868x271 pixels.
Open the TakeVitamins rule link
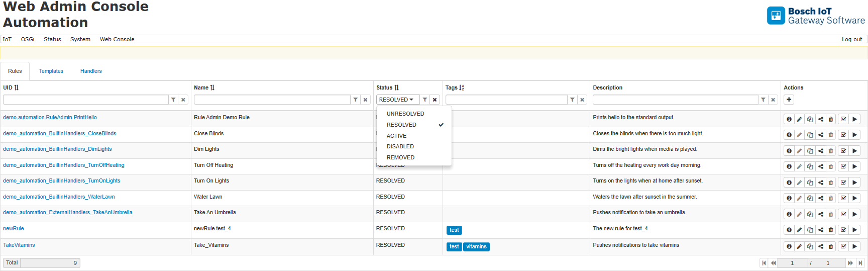click(19, 245)
